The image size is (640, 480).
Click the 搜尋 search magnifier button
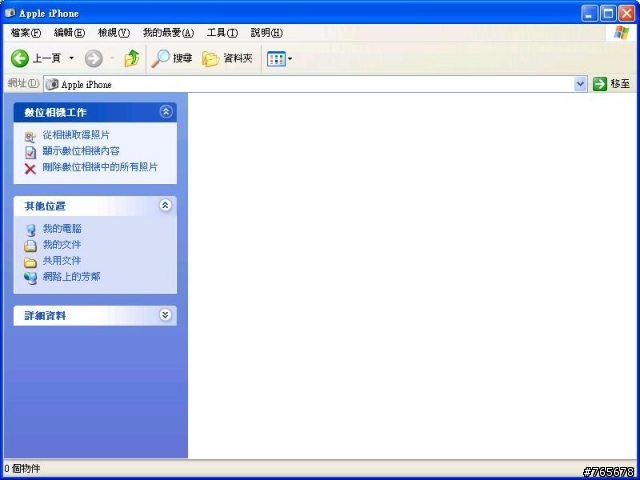[171, 58]
